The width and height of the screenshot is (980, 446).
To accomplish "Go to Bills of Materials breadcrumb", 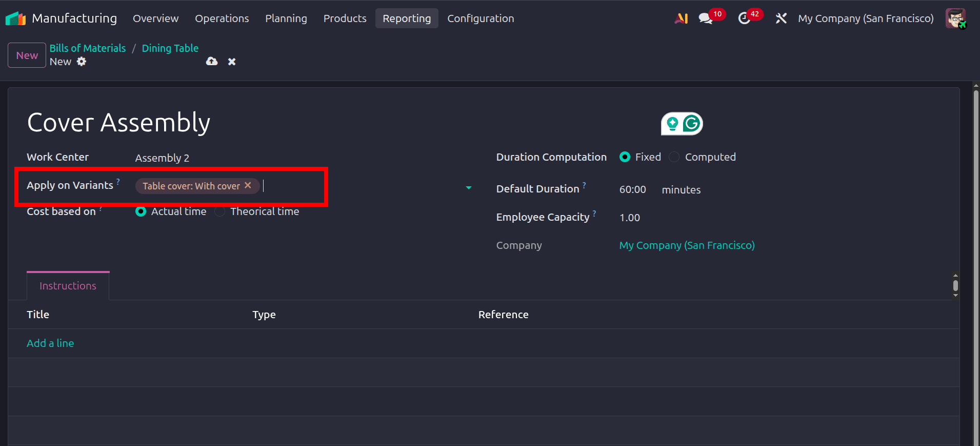I will coord(87,48).
